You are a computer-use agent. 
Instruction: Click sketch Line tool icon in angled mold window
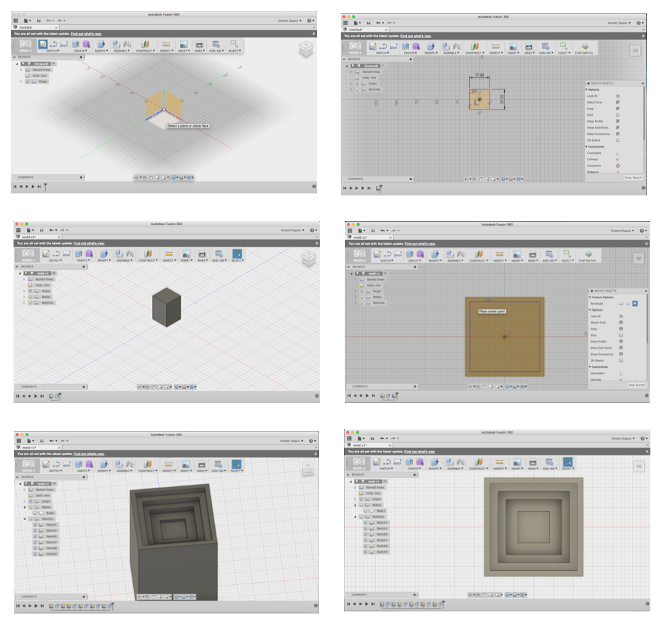[x=56, y=464]
